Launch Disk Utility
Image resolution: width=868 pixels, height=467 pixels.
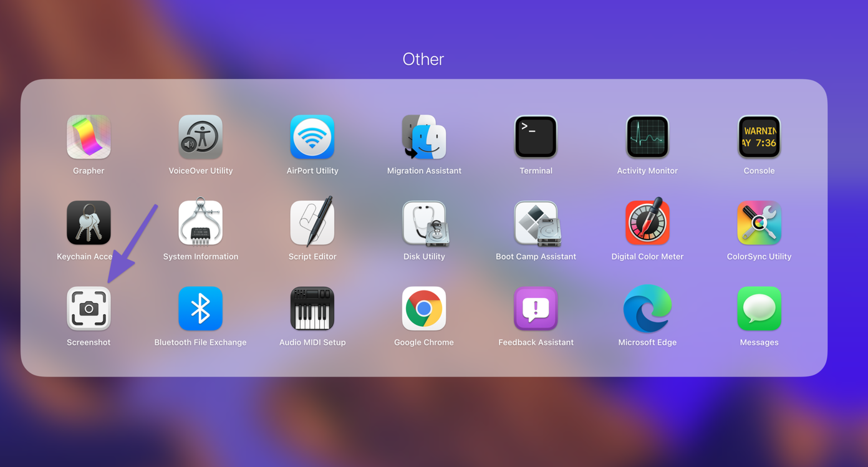(424, 223)
